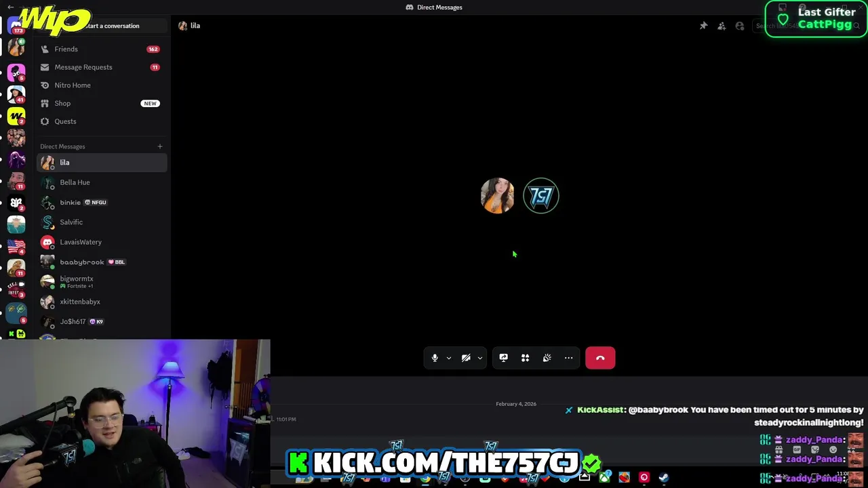Add friends to DM icon in header
868x488 pixels.
(x=722, y=26)
